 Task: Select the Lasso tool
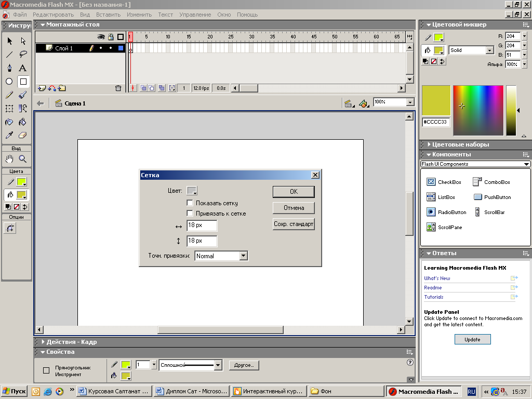click(x=23, y=54)
